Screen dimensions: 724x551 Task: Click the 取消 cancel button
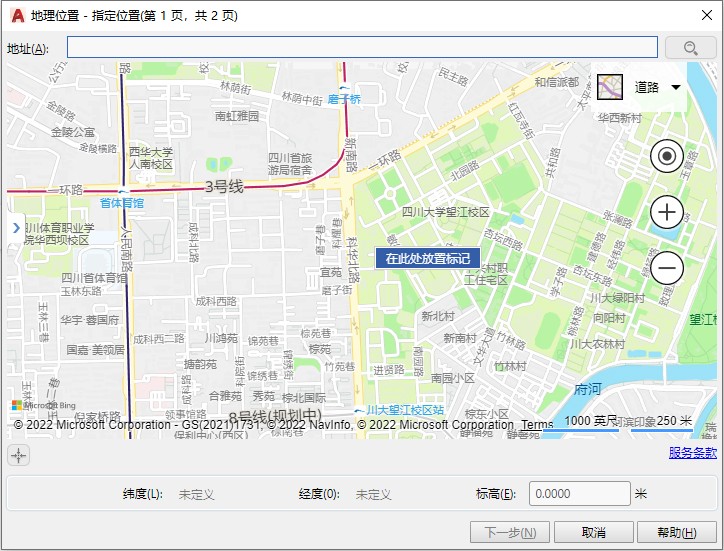coord(593,533)
